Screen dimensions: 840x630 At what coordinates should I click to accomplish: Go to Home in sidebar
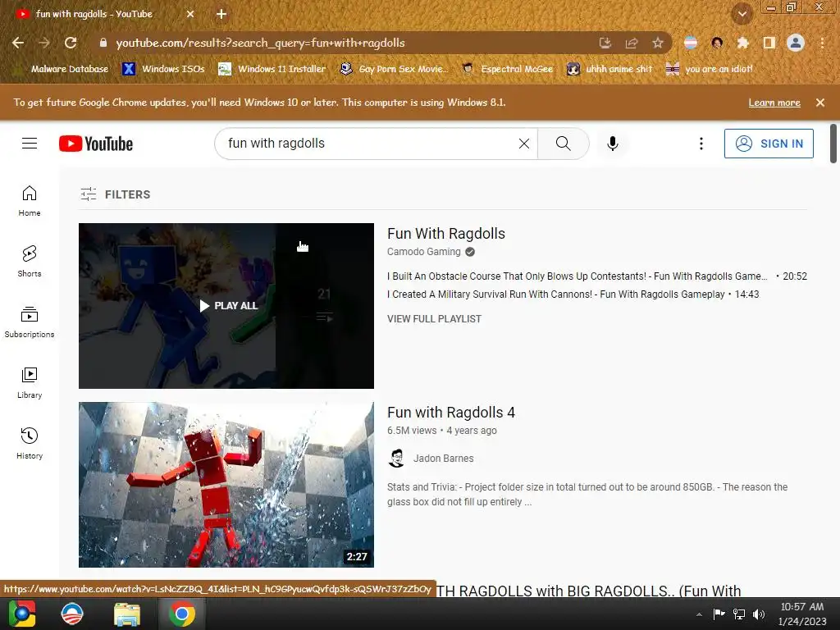click(30, 201)
